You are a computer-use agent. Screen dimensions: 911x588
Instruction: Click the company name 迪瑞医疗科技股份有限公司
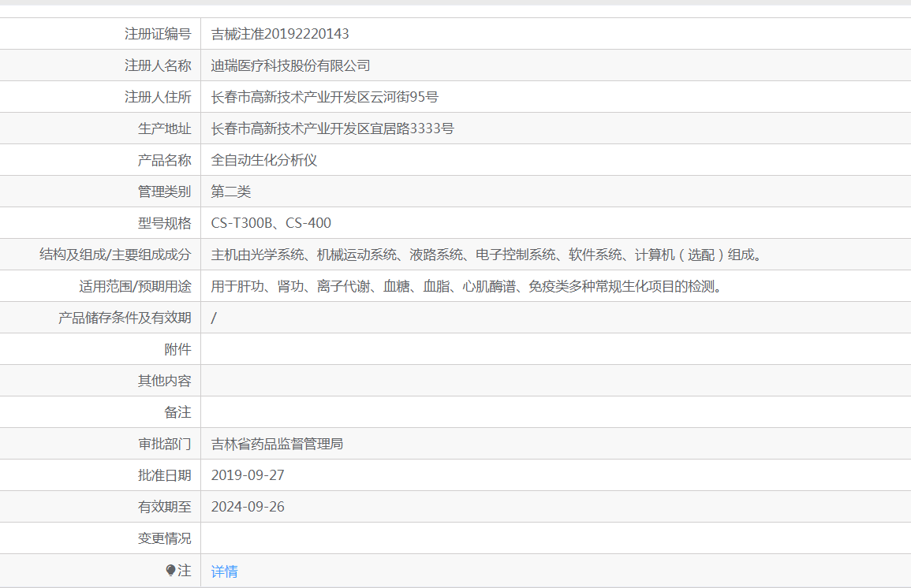point(290,65)
